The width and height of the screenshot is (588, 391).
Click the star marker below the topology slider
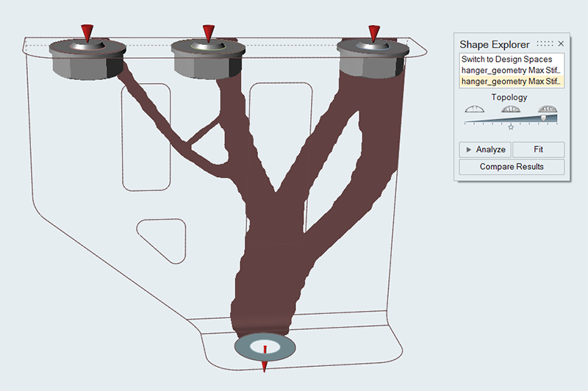point(511,127)
